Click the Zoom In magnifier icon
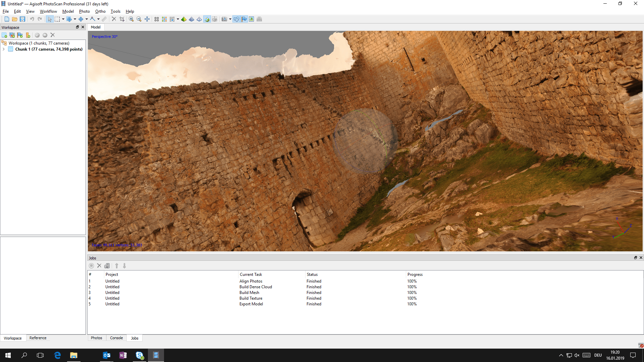 coord(131,19)
